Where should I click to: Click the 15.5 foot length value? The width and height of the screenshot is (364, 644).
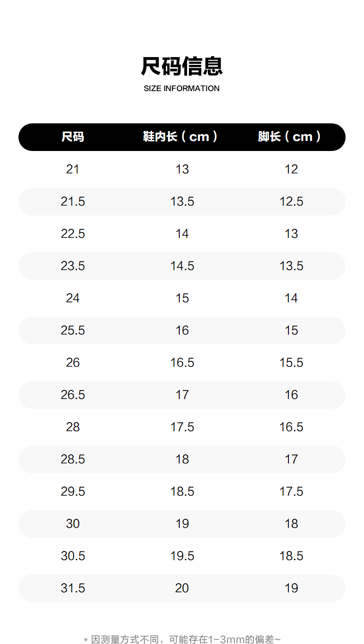point(291,363)
